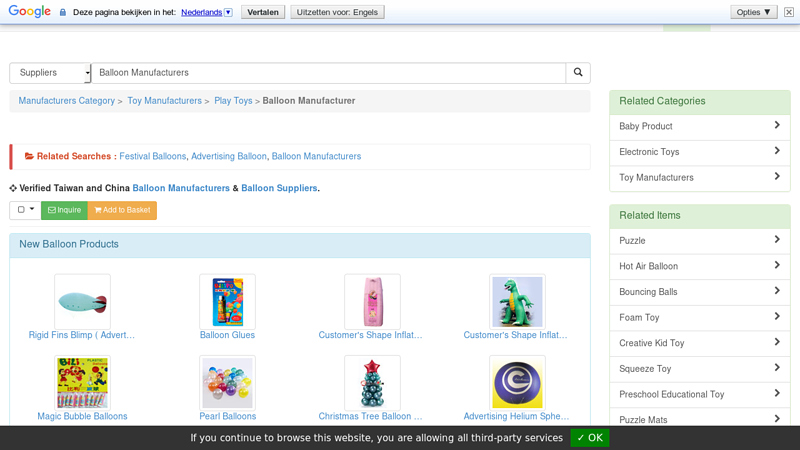Open the Suppliers search-type dropdown
Viewport: 800px width, 450px height.
50,73
